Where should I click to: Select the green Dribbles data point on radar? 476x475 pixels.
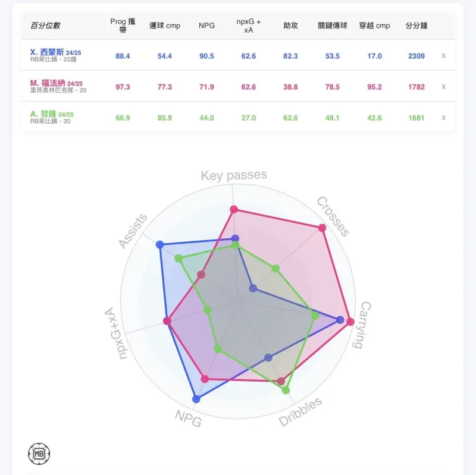coord(286,390)
